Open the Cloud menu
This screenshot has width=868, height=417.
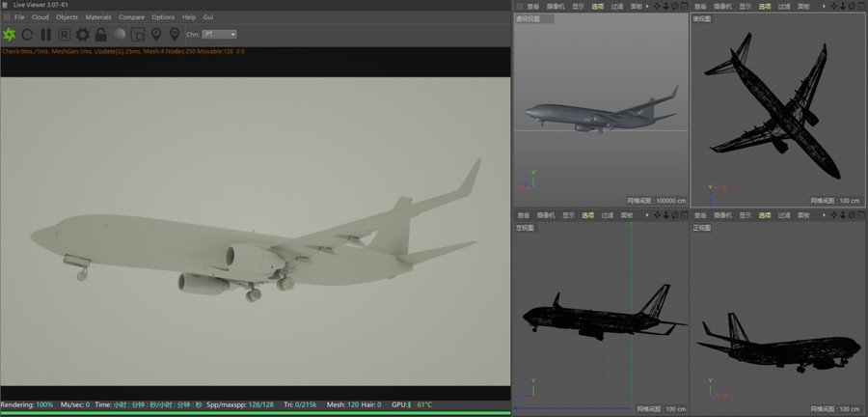tap(40, 17)
